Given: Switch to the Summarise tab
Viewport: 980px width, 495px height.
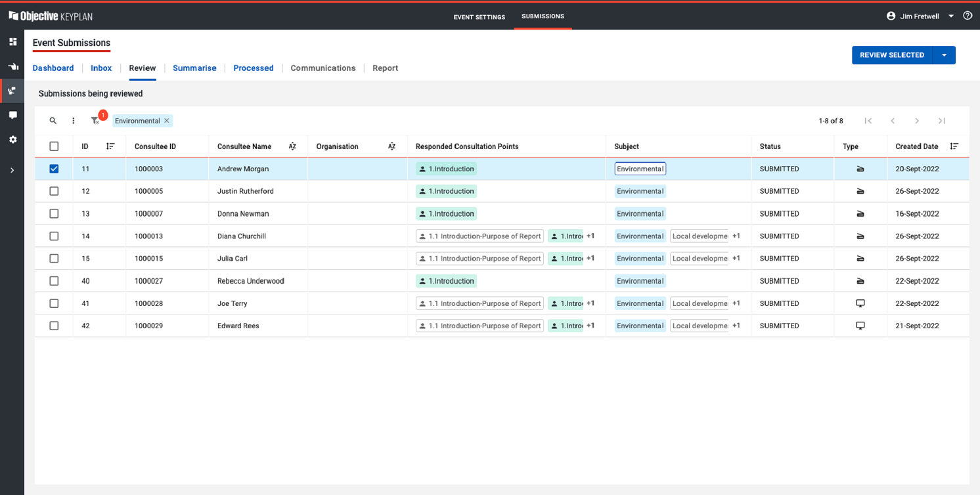Looking at the screenshot, I should tap(194, 68).
